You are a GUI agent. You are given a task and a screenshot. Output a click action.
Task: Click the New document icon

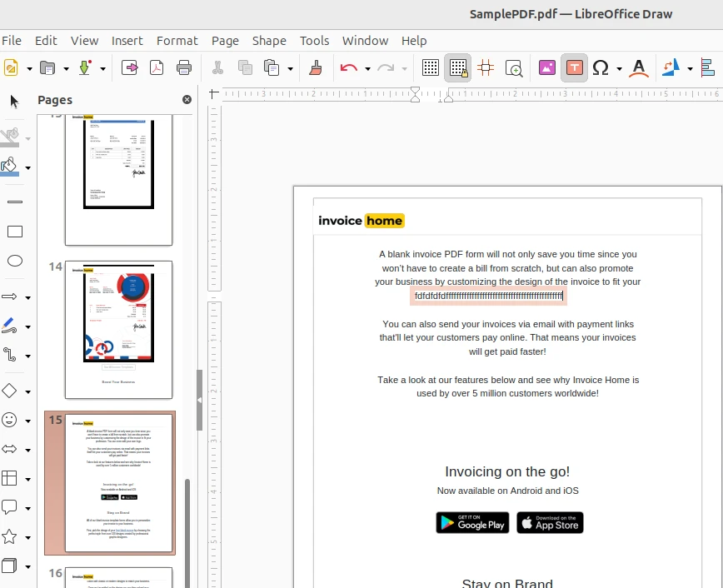click(x=11, y=67)
